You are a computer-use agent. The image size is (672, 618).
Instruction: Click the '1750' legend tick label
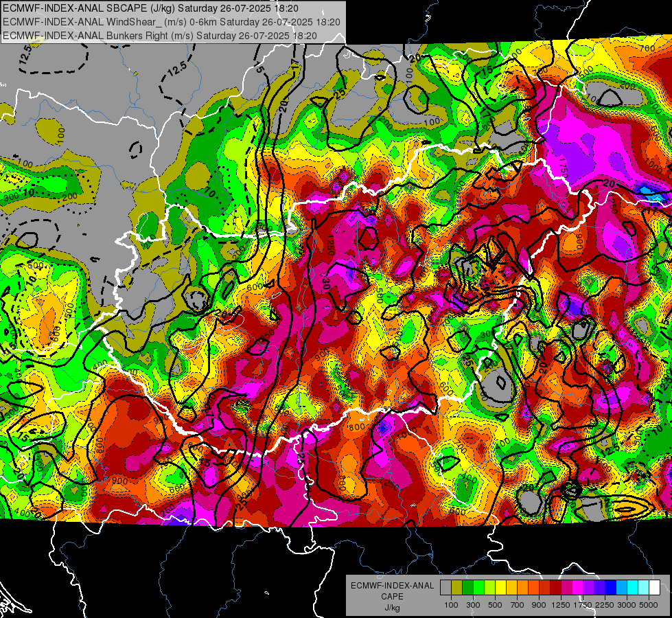(583, 605)
